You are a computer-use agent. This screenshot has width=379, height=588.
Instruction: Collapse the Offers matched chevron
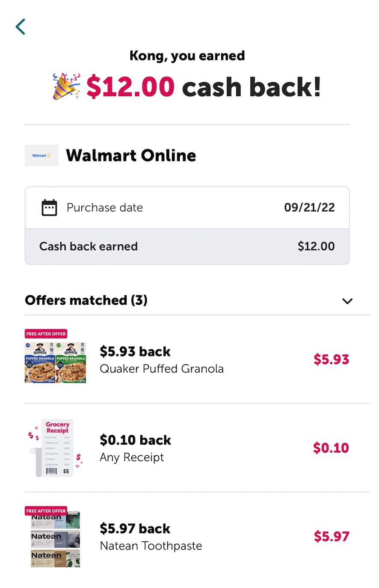(347, 301)
